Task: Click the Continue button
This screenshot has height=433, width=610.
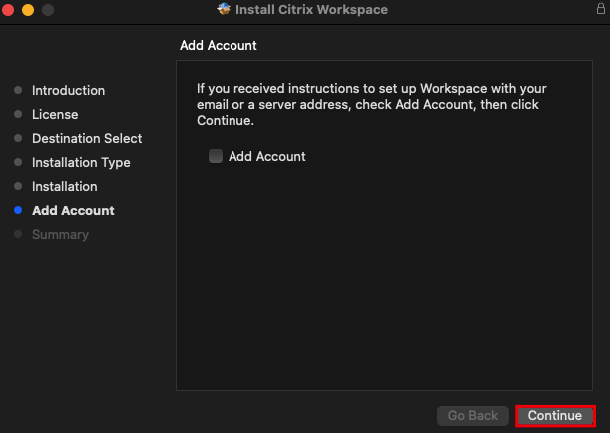Action: tap(555, 415)
